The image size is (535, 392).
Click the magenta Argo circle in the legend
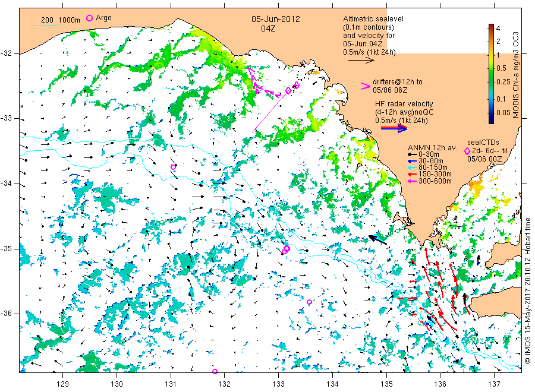click(x=89, y=18)
